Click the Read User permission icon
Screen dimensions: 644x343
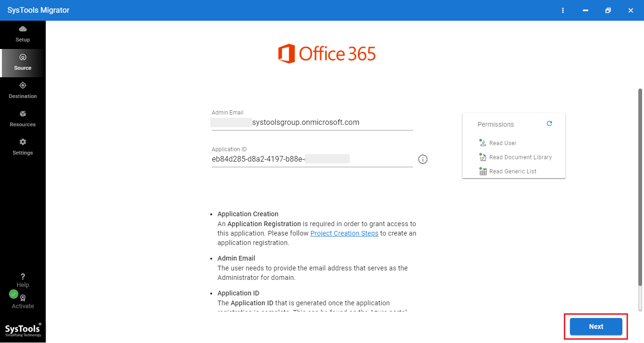483,143
